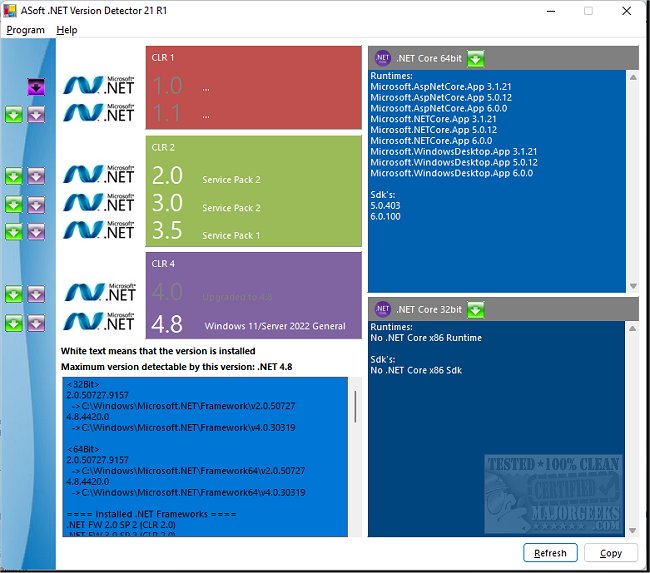Click the '<32Bit>' heading in details box

(x=83, y=384)
